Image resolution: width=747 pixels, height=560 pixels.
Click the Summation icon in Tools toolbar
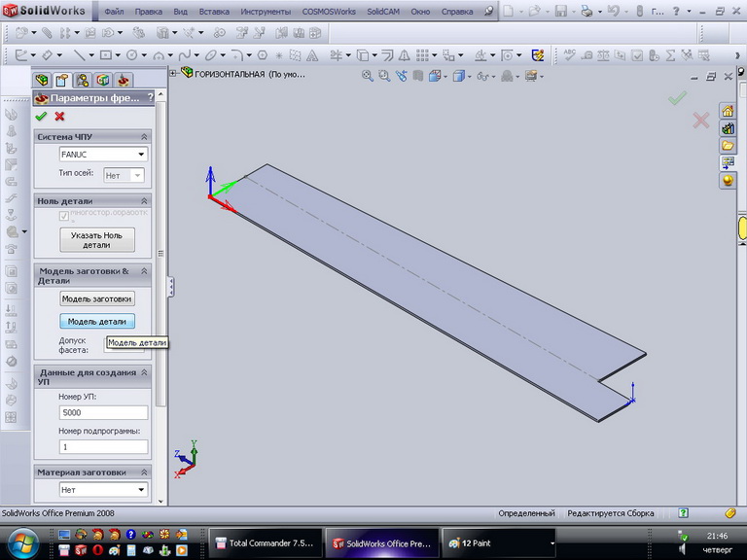pyautogui.click(x=670, y=55)
